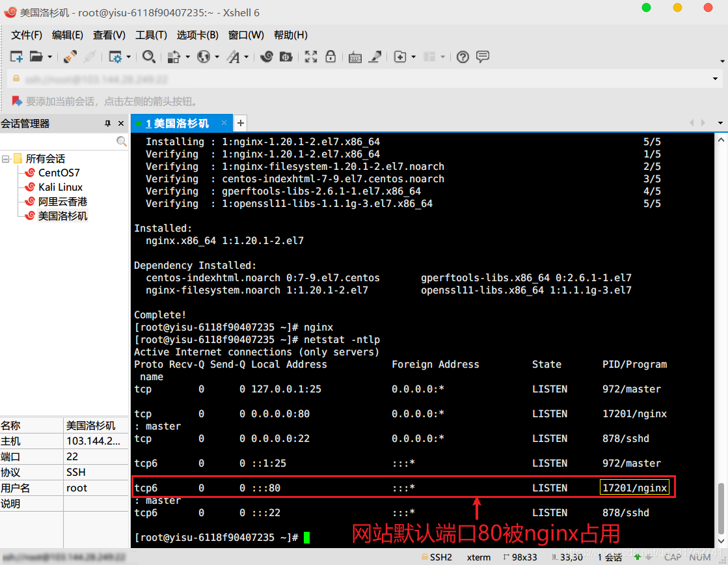The height and width of the screenshot is (565, 728).
Task: Open the 工具(T) menu
Action: click(151, 35)
